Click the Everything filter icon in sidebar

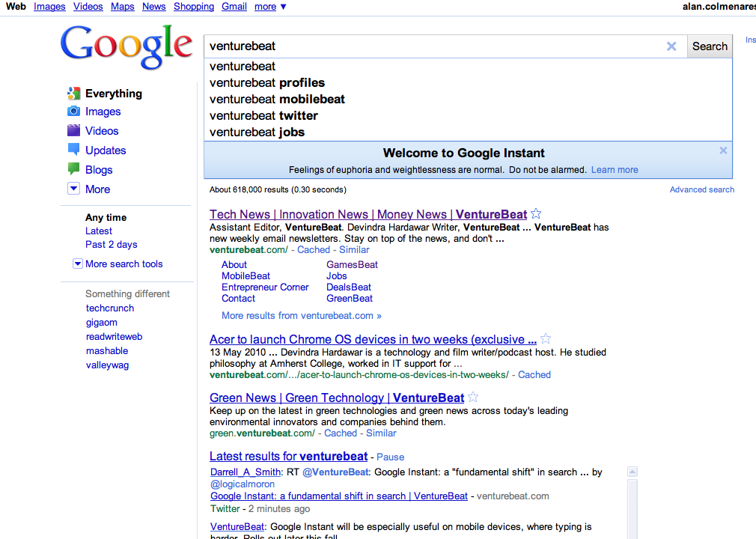coord(73,94)
